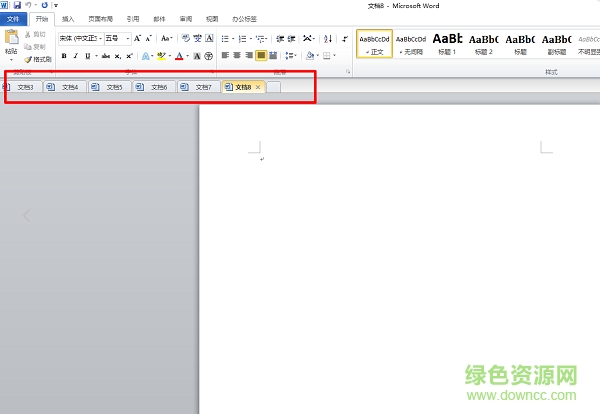Open the 插入 (Insert) ribbon tab
Image resolution: width=600 pixels, height=414 pixels.
68,19
